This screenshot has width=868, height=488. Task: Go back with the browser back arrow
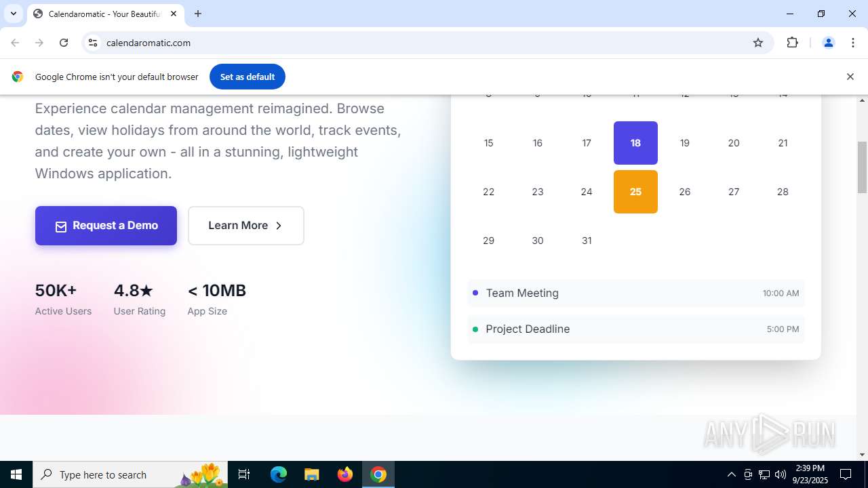15,43
